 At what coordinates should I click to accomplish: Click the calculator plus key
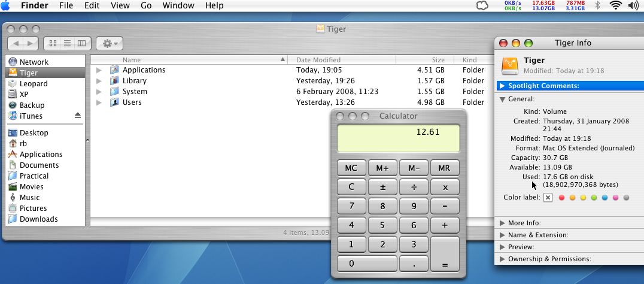tap(444, 225)
